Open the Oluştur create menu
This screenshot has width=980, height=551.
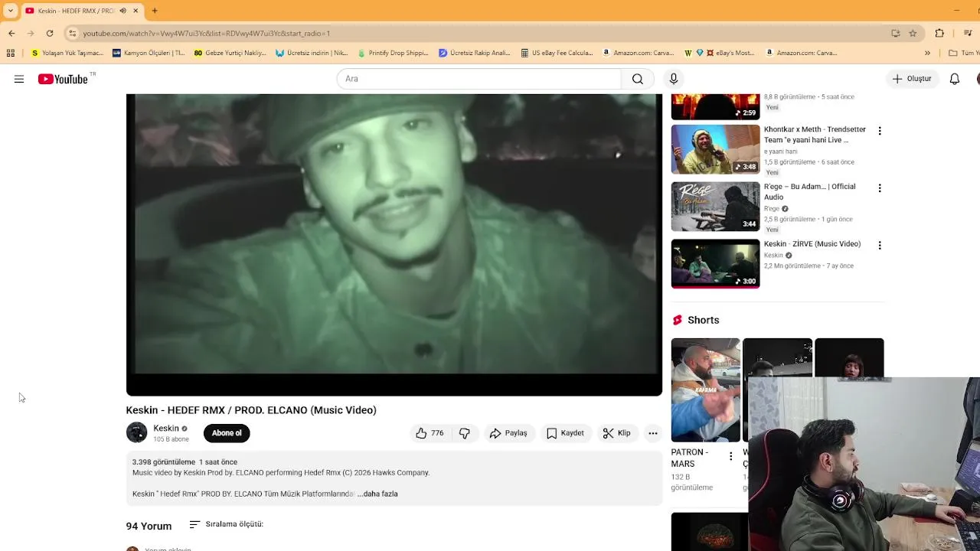coord(912,79)
